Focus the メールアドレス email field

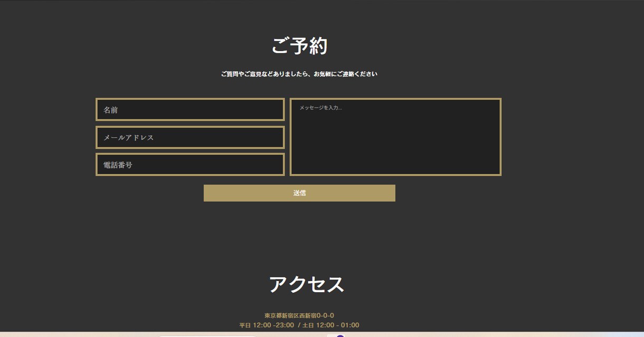[x=190, y=137]
